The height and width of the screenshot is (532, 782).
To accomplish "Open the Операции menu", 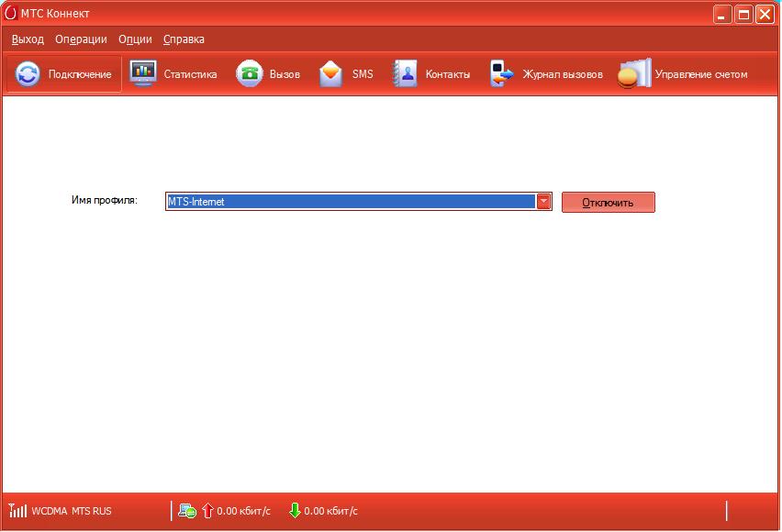I will click(x=82, y=39).
